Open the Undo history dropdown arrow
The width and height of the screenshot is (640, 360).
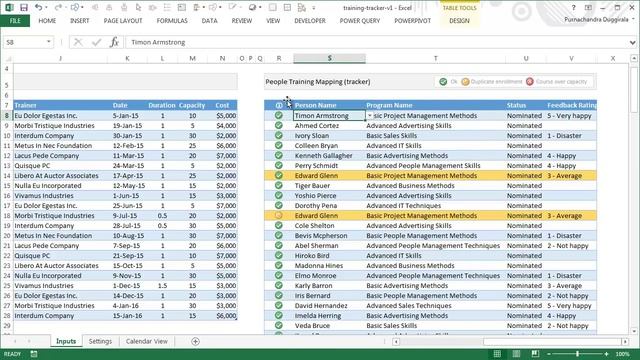[x=46, y=7]
